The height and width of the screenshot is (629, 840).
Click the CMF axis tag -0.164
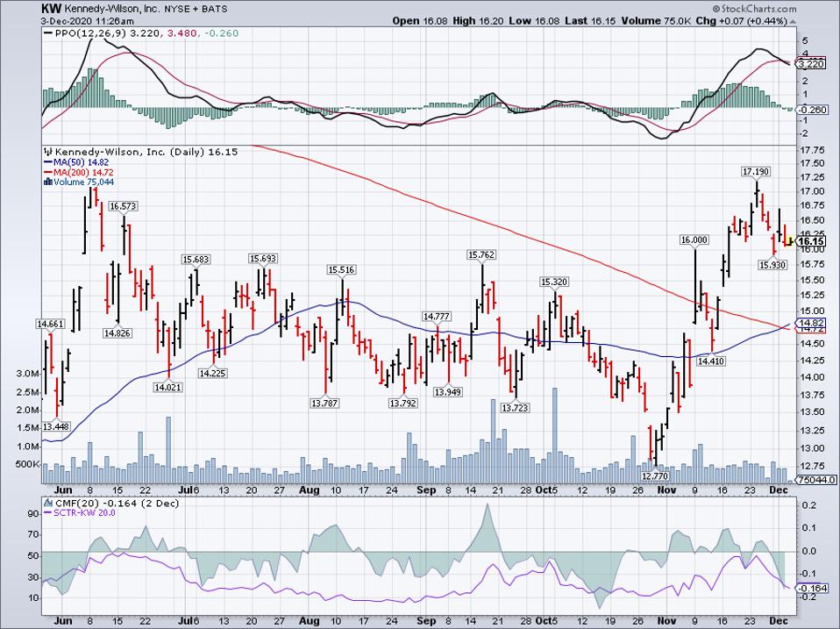pos(813,589)
